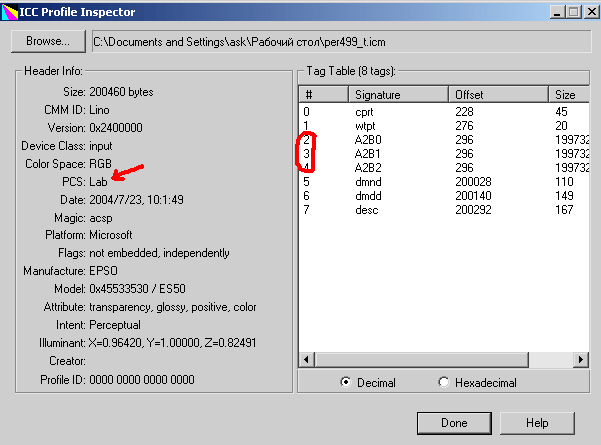601x445 pixels.
Task: Click the Done button
Action: (454, 423)
